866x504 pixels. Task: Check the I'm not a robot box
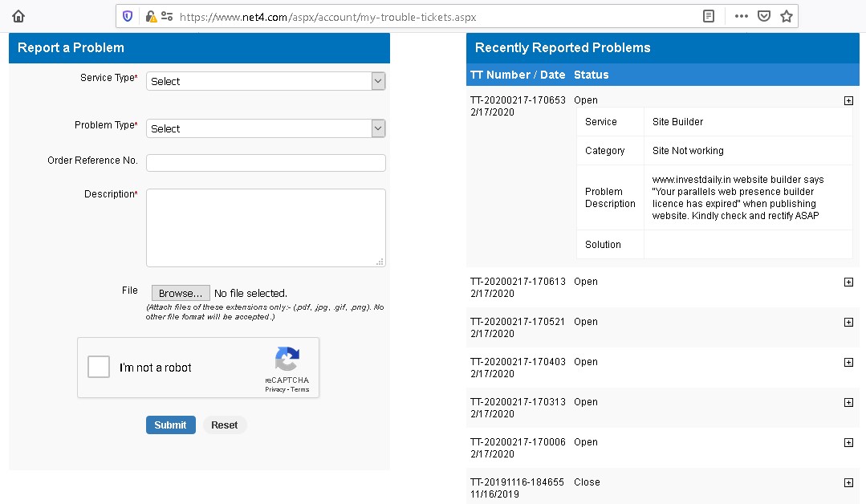(99, 368)
